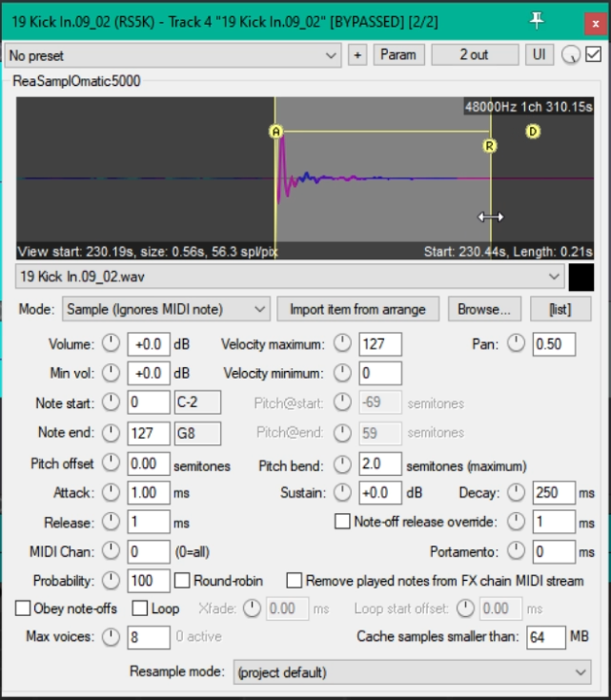Viewport: 611px width, 700px height.
Task: Open the Mode dropdown
Action: [166, 309]
